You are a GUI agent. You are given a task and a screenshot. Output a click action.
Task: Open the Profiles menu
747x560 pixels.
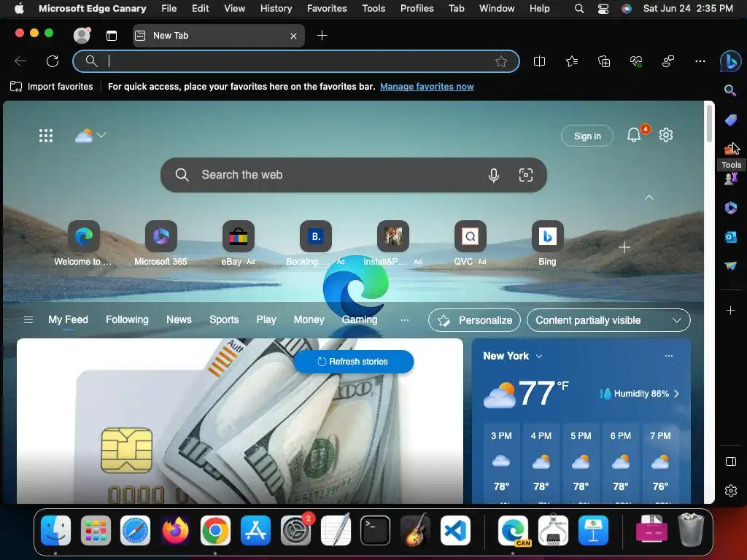(x=417, y=8)
